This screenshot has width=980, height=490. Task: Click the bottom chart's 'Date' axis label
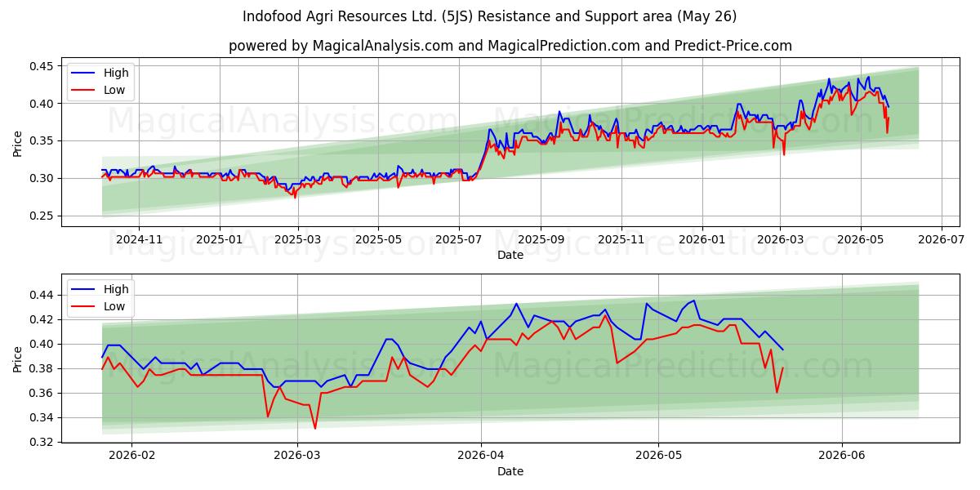pos(510,471)
